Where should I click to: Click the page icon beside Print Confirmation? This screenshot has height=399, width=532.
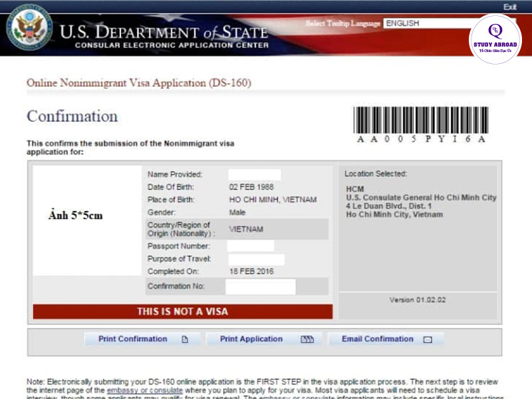click(185, 339)
